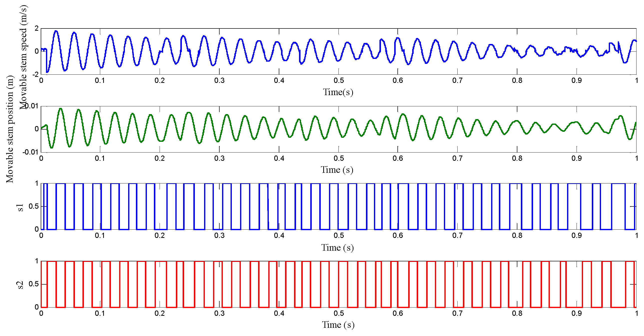Click the '0.6' x-tick of the s1 plot

397,235
